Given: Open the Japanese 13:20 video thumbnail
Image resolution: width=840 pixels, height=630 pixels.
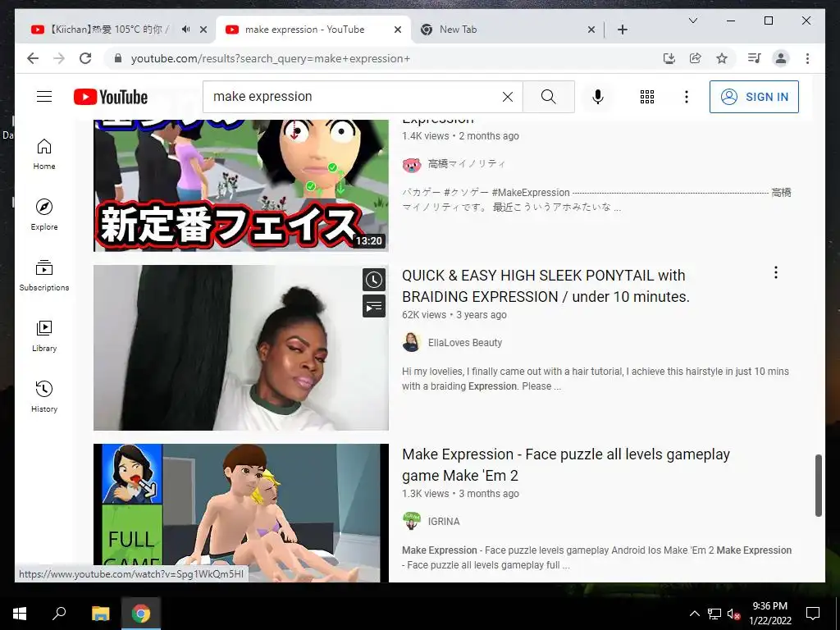Looking at the screenshot, I should point(241,185).
